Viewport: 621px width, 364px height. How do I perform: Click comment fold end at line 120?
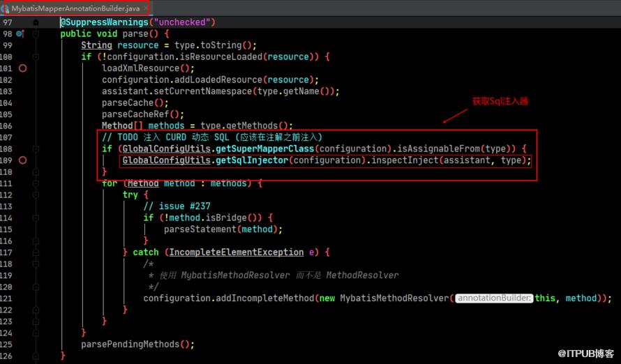36,287
